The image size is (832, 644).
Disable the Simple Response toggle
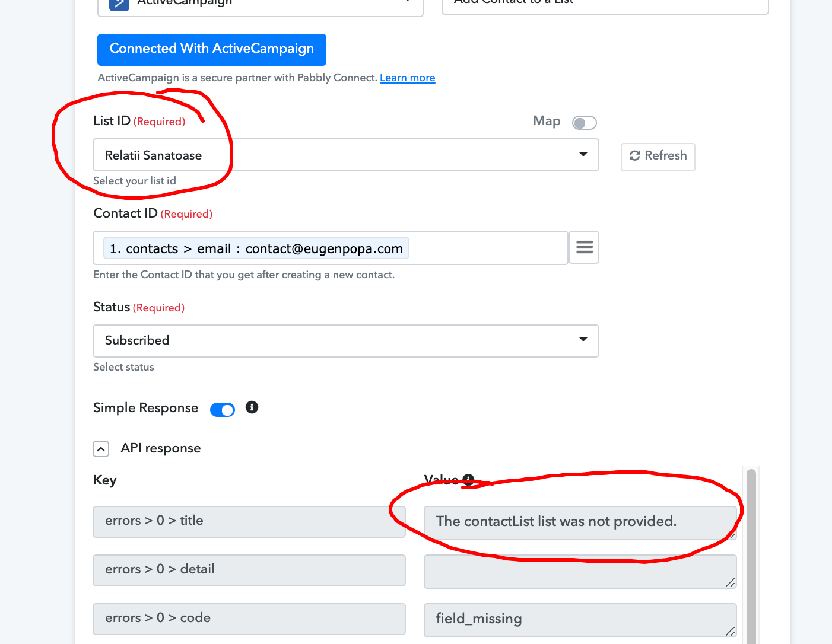point(223,410)
